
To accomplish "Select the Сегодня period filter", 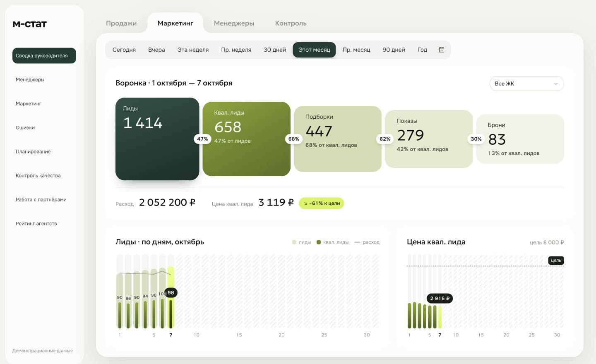I will tap(124, 50).
